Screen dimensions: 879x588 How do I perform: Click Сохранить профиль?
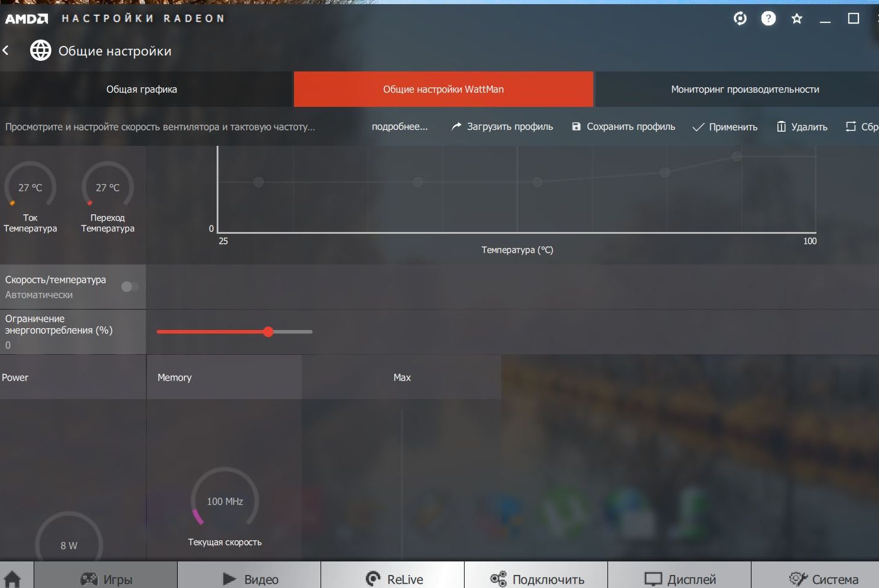623,127
